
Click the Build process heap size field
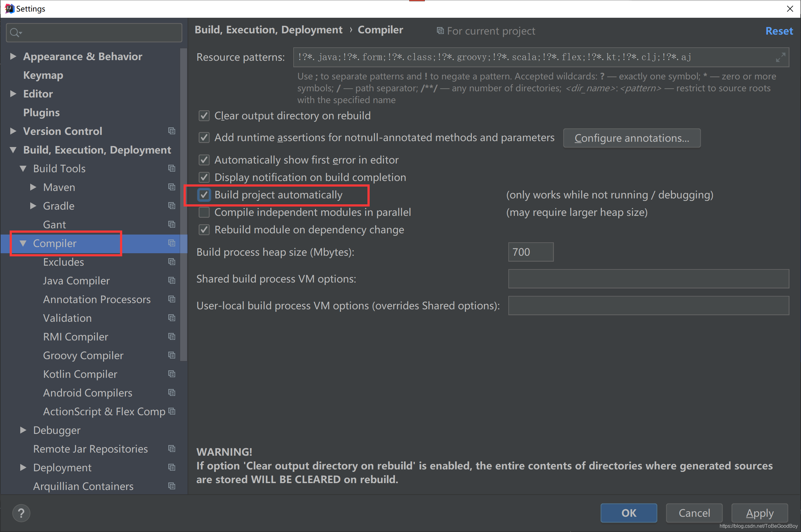(530, 252)
